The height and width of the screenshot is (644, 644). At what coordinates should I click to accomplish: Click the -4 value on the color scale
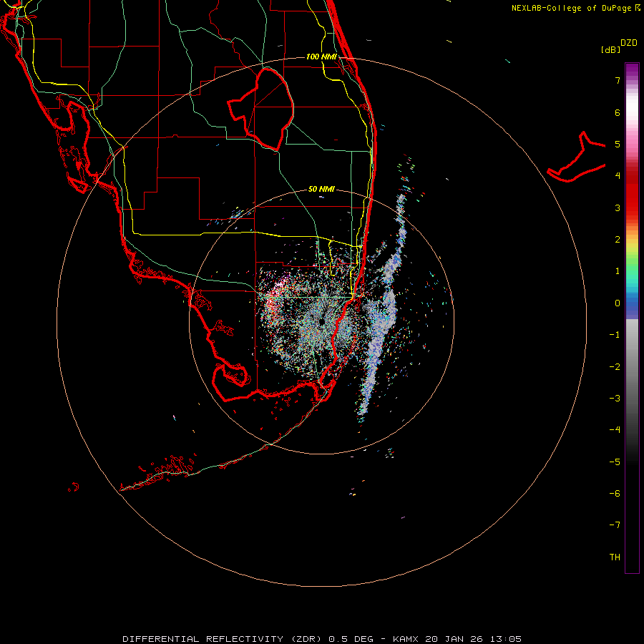point(615,430)
